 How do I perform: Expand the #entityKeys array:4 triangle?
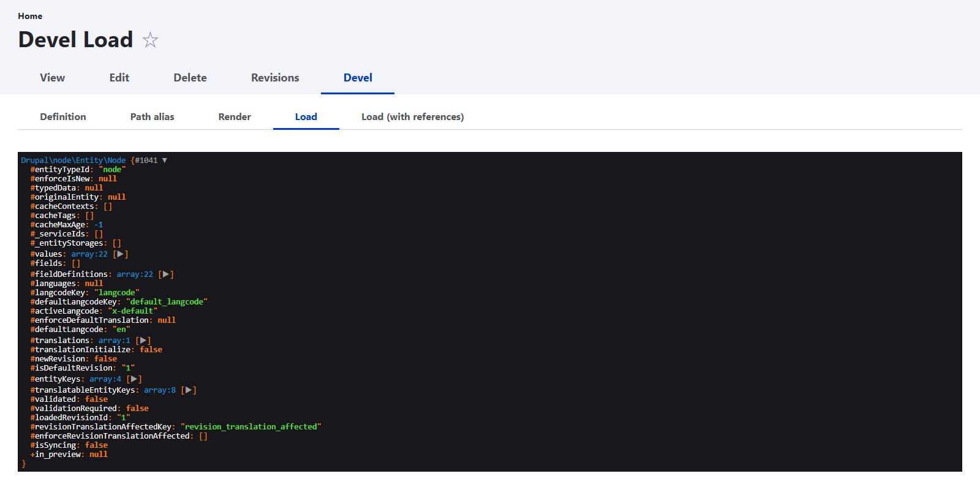pyautogui.click(x=134, y=379)
